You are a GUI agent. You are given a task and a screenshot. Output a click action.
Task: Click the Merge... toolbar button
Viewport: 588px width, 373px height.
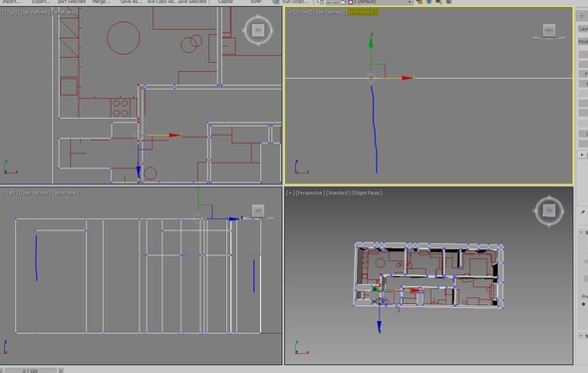pos(102,2)
